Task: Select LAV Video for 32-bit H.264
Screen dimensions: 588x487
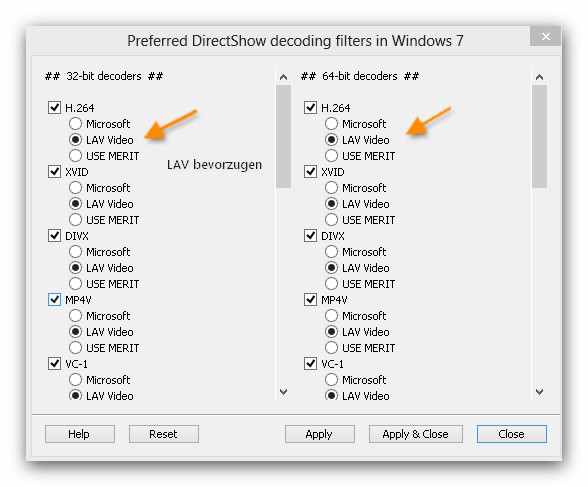Action: (75, 139)
